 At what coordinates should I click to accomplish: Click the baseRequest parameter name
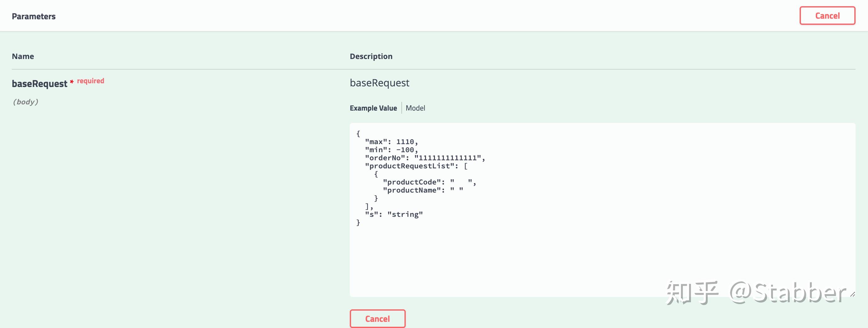coord(39,84)
